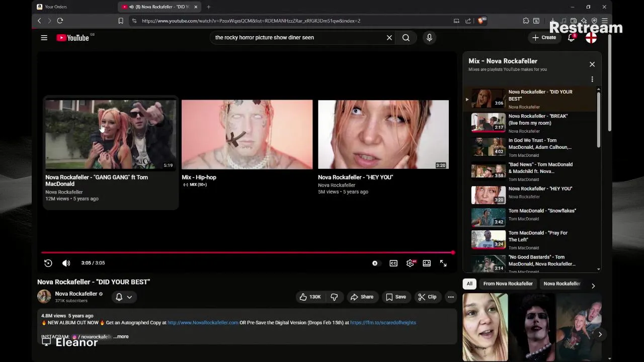Click the mix playlist scrollbar
644x362 pixels.
pos(599,120)
